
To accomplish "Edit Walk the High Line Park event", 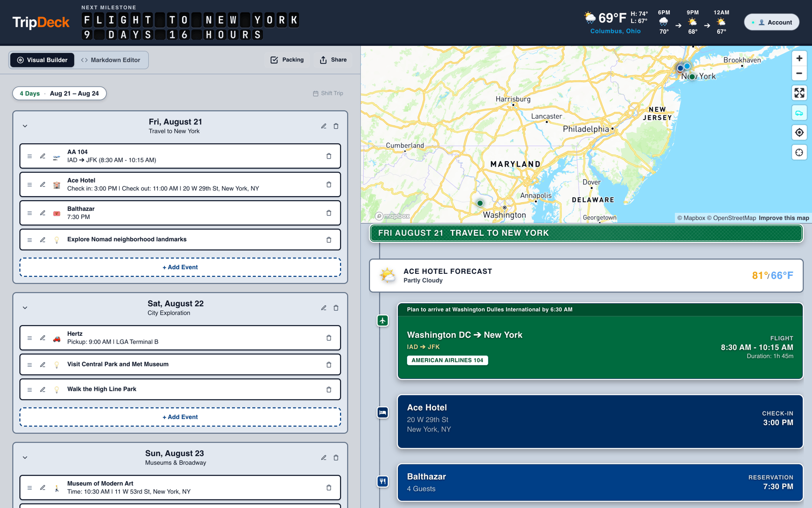I will (x=43, y=390).
